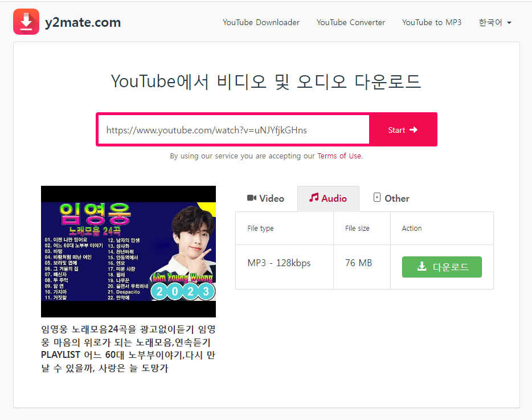
Task: Click the video title text below thumbnail
Action: (x=128, y=349)
